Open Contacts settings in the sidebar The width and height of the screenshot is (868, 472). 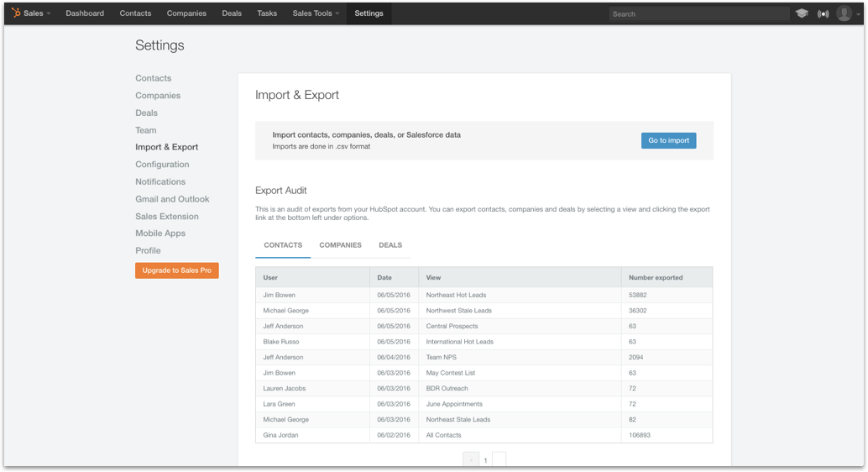click(154, 78)
